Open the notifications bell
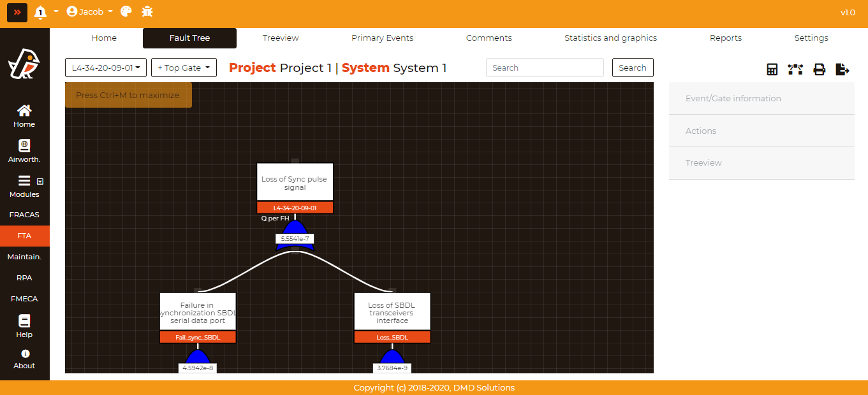Image resolution: width=868 pixels, height=395 pixels. click(41, 12)
